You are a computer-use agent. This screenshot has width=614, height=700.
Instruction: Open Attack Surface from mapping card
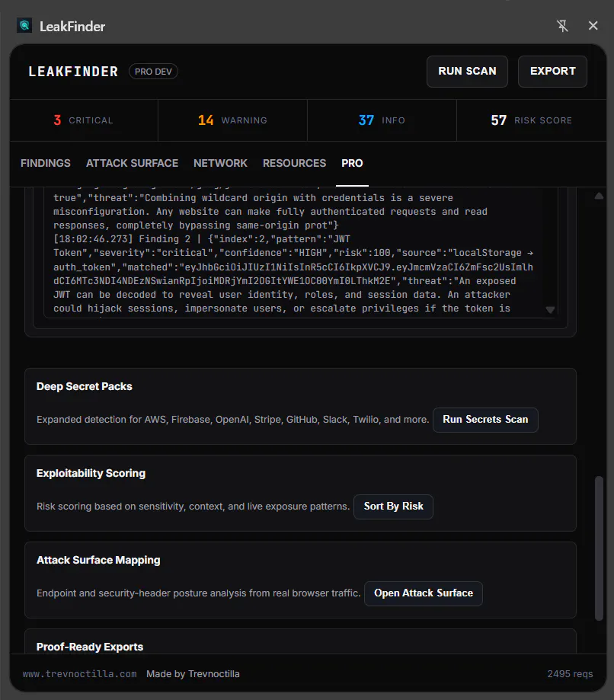(x=424, y=593)
